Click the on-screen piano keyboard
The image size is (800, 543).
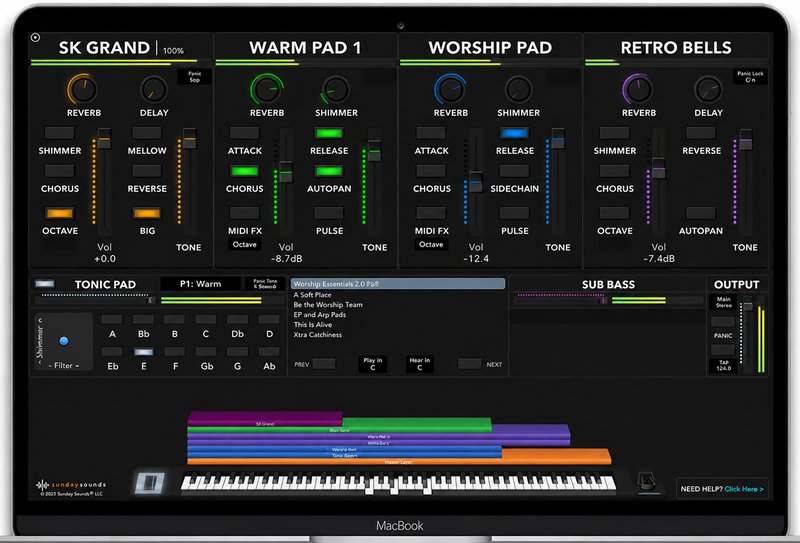[398, 483]
